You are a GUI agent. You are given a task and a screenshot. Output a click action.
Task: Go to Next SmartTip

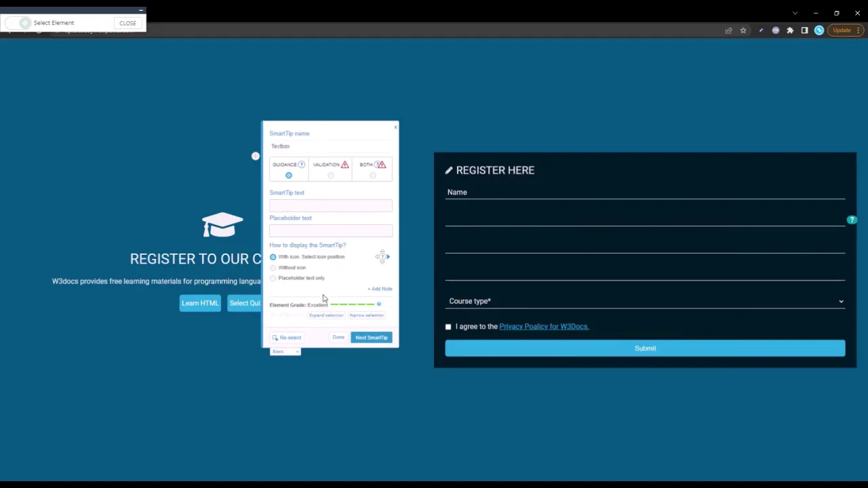(x=372, y=338)
